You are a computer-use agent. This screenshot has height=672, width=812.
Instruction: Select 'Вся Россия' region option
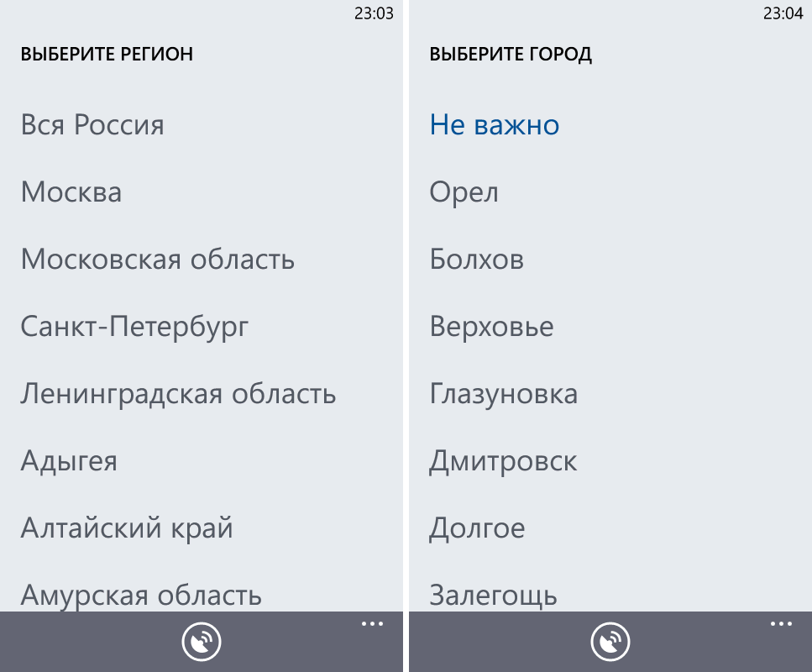point(92,125)
